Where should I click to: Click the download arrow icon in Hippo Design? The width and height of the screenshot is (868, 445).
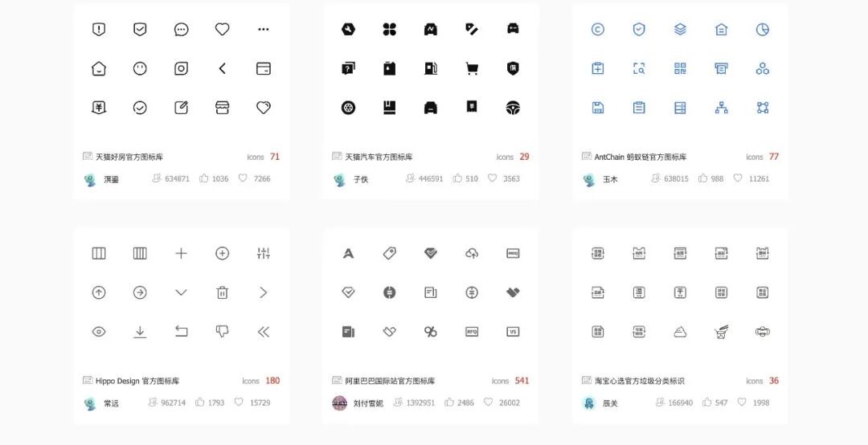click(x=140, y=332)
